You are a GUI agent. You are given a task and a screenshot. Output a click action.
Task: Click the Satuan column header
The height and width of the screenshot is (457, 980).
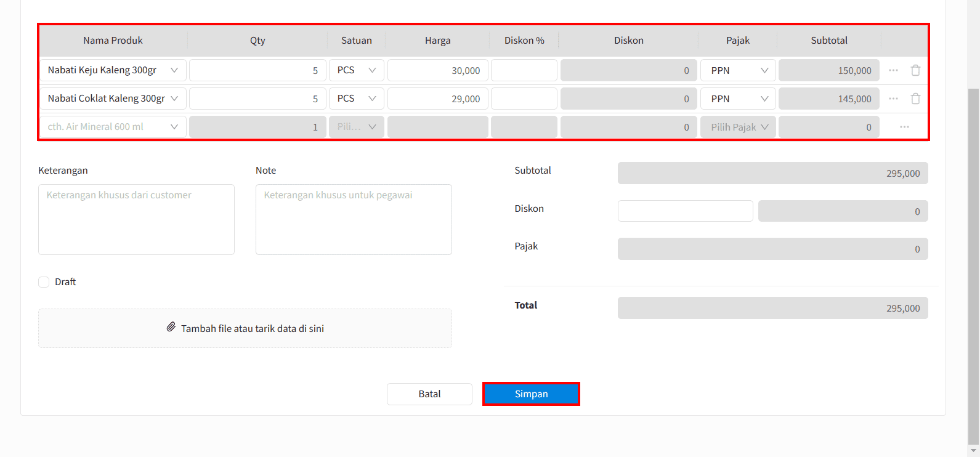(x=357, y=41)
